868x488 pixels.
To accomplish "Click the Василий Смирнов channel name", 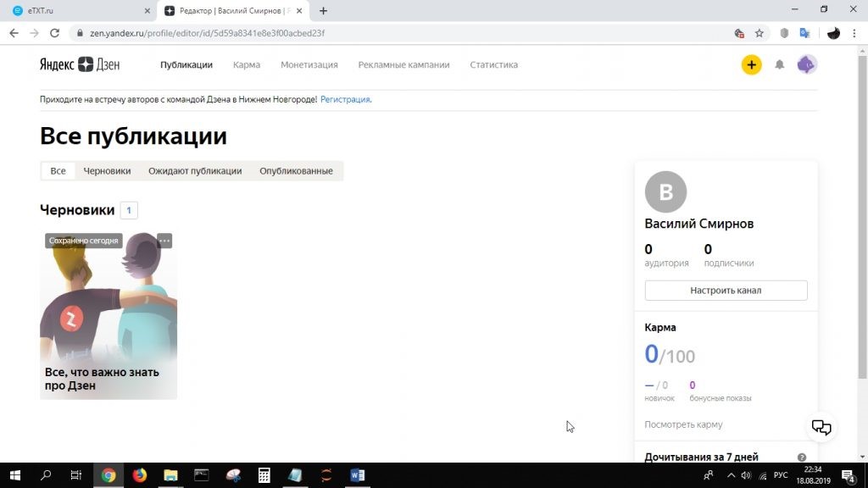I will point(698,224).
